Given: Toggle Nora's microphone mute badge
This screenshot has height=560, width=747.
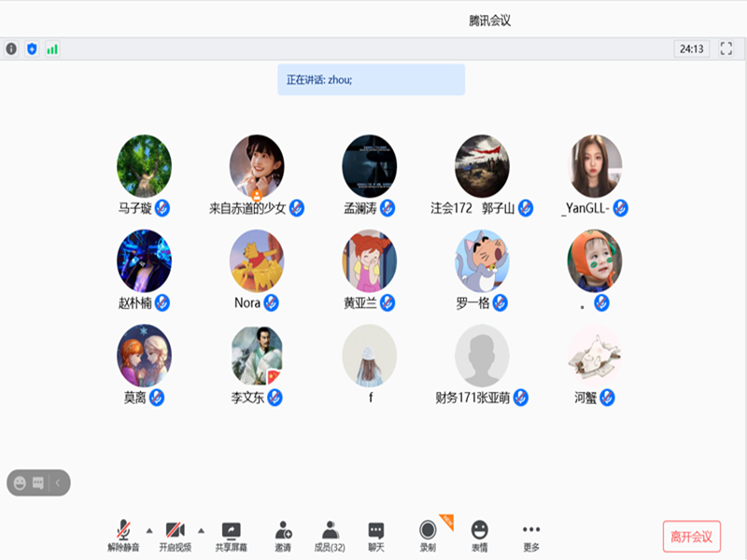Looking at the screenshot, I should coord(271,303).
